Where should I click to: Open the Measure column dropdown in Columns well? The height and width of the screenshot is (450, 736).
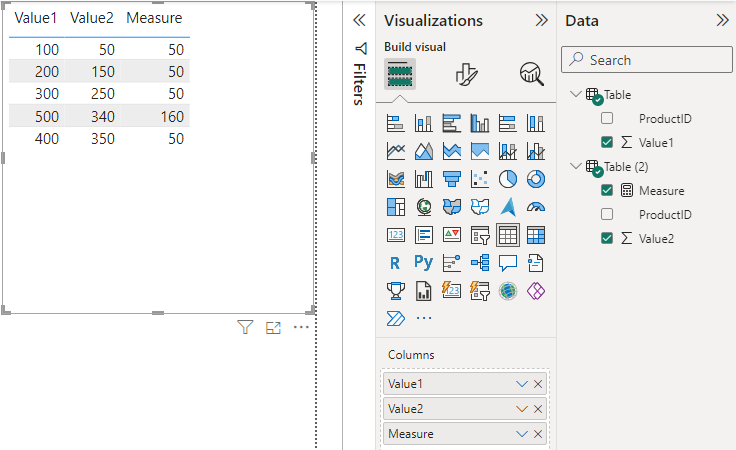tap(521, 434)
